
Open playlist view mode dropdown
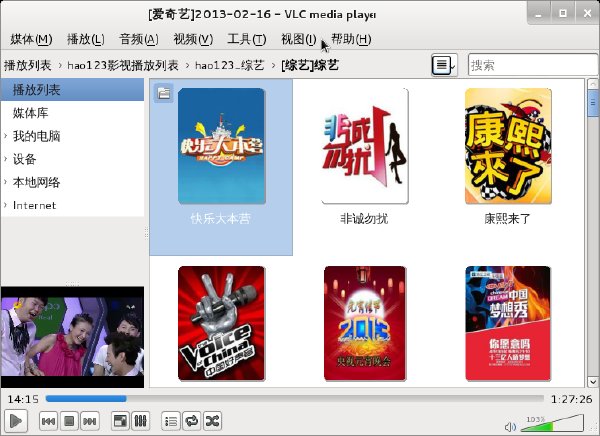(x=444, y=65)
